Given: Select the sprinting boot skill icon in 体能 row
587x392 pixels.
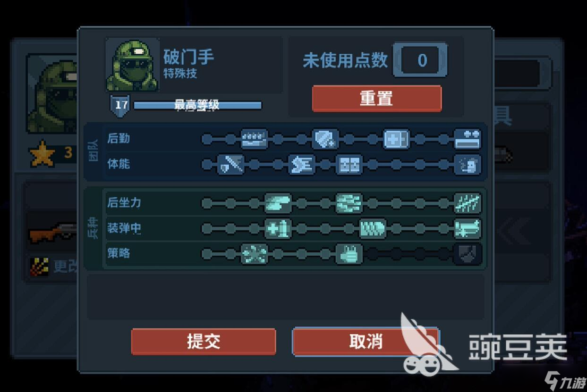Looking at the screenshot, I should click(301, 165).
